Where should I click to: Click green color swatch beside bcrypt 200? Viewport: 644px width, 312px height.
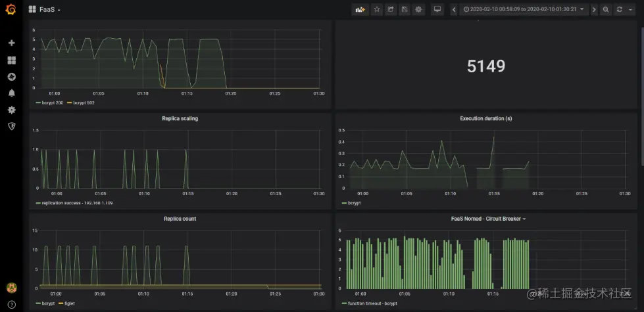(x=38, y=103)
